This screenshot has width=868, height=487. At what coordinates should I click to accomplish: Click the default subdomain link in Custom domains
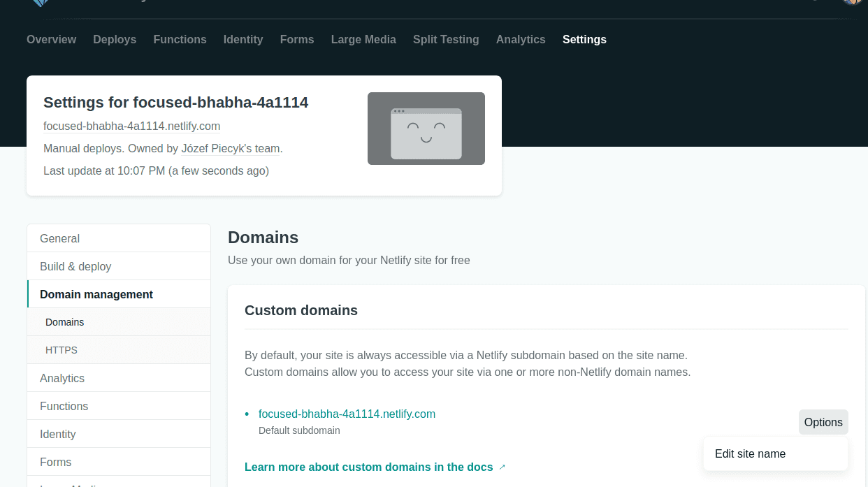click(347, 414)
